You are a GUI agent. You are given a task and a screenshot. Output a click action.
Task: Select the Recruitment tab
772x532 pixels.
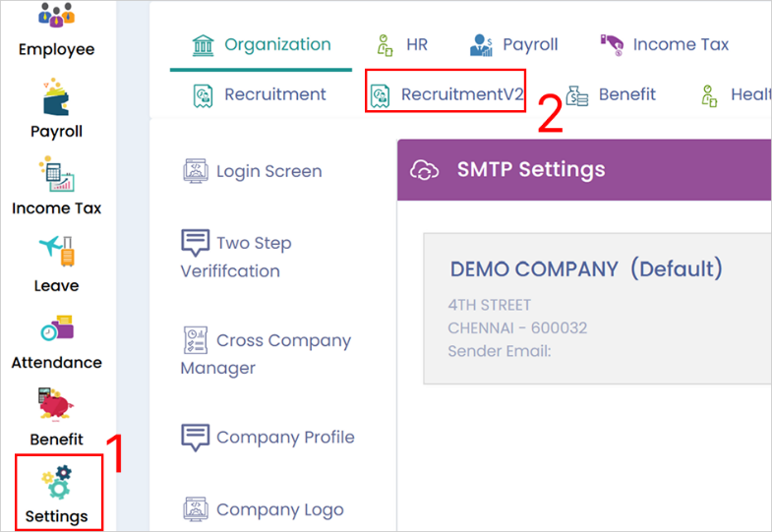click(259, 94)
